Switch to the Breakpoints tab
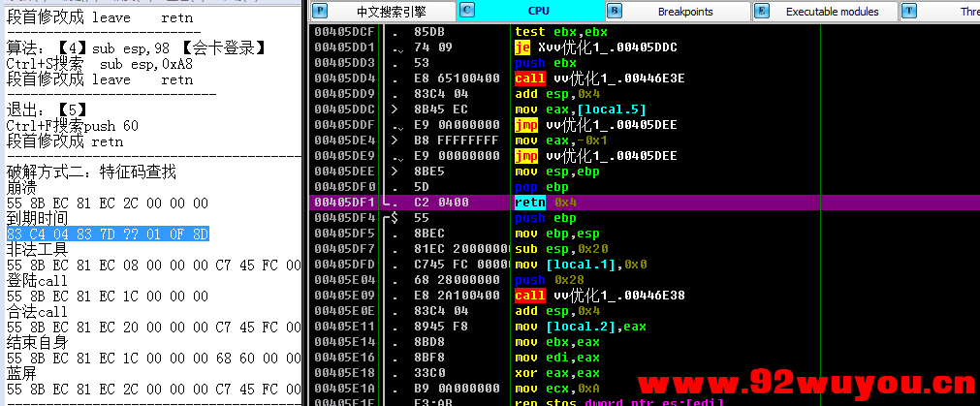Image resolution: width=980 pixels, height=406 pixels. (x=684, y=12)
